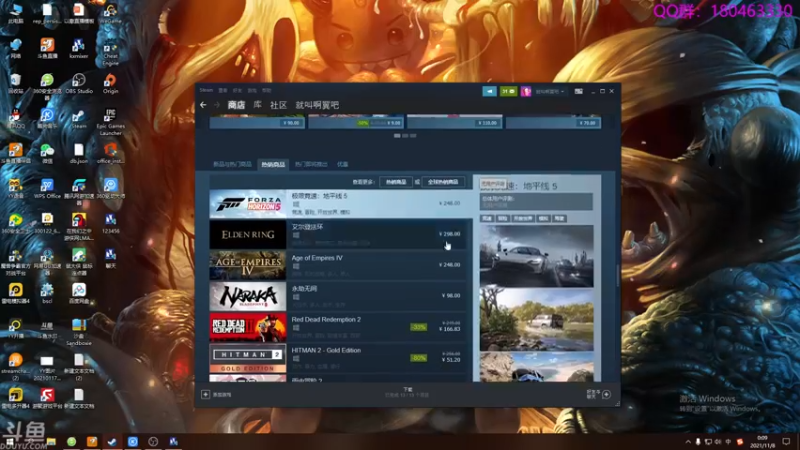Open Recycle Bin desktop icon

pyautogui.click(x=15, y=84)
